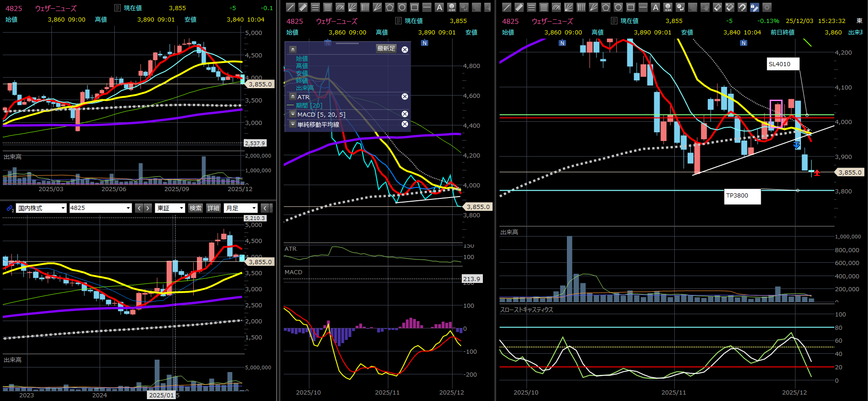Open the 月足 timeframe dropdown
Viewport: 868px width, 401px height.
point(241,208)
